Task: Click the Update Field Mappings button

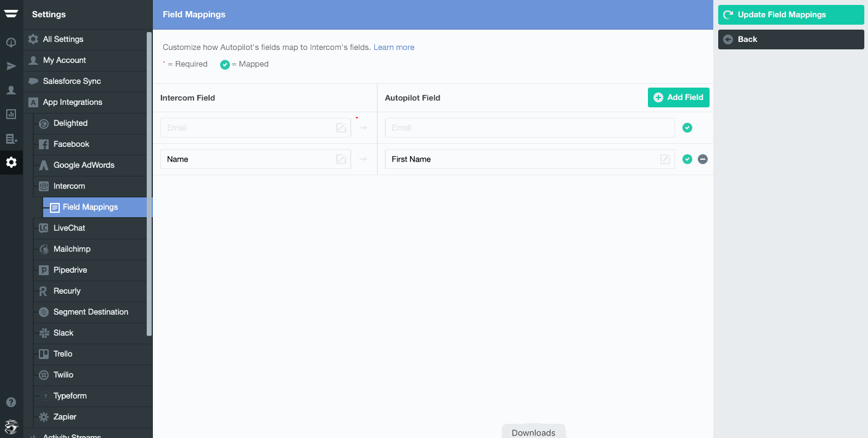Action: tap(791, 15)
